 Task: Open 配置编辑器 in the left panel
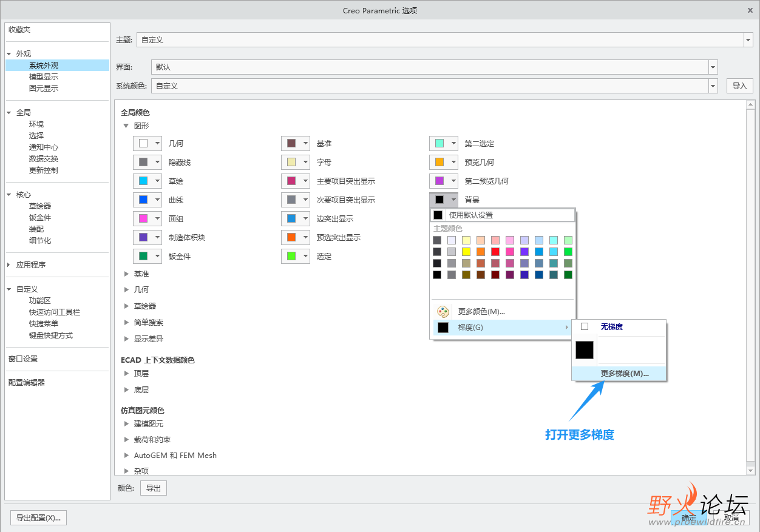point(27,383)
